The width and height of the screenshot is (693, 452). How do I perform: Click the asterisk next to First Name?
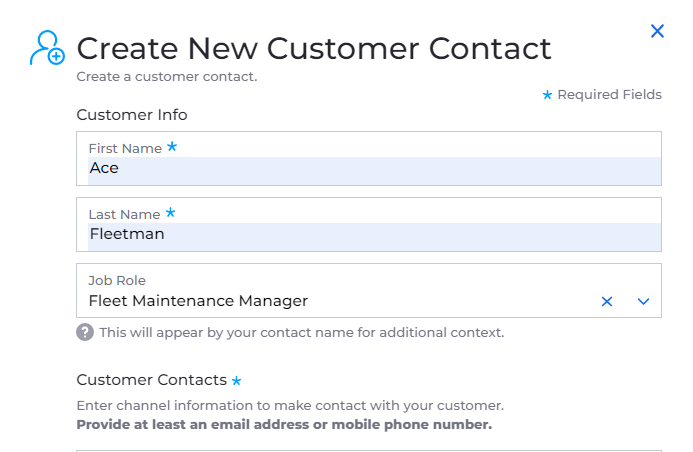point(172,147)
